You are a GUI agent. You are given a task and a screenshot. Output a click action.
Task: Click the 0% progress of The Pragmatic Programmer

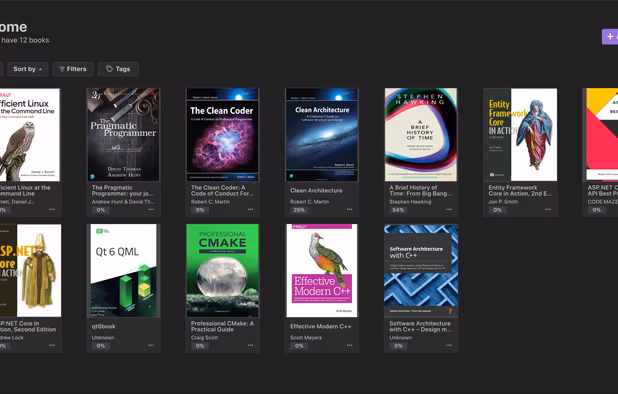(x=101, y=210)
